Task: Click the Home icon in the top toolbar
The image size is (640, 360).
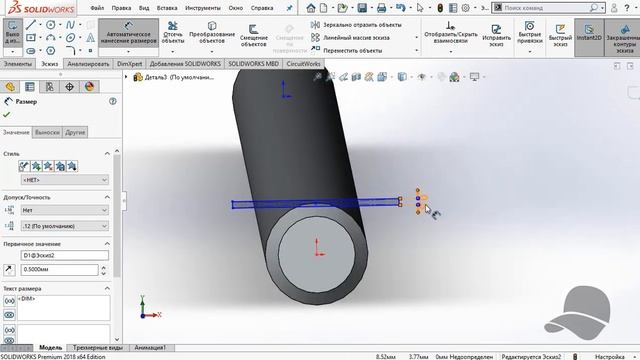Action: tap(311, 8)
